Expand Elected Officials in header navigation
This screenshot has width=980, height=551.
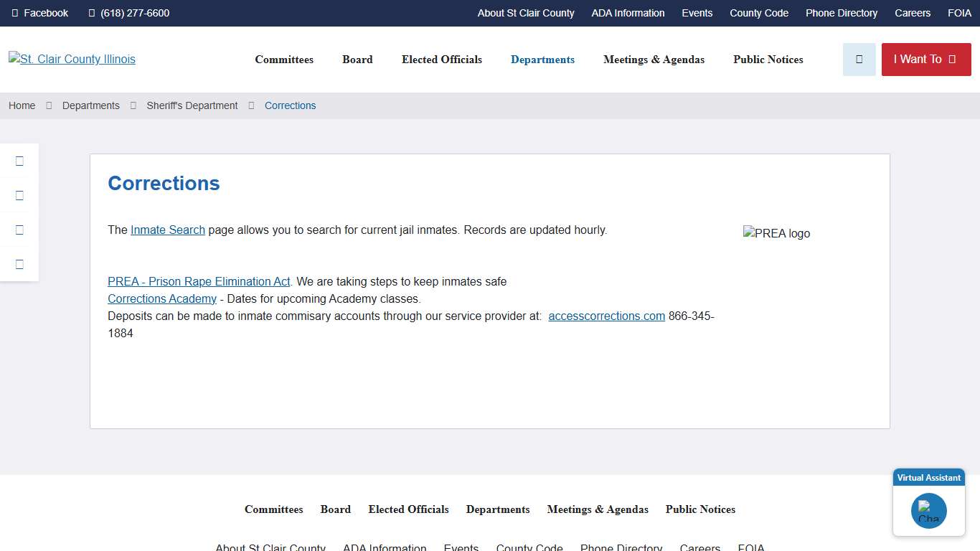[441, 60]
